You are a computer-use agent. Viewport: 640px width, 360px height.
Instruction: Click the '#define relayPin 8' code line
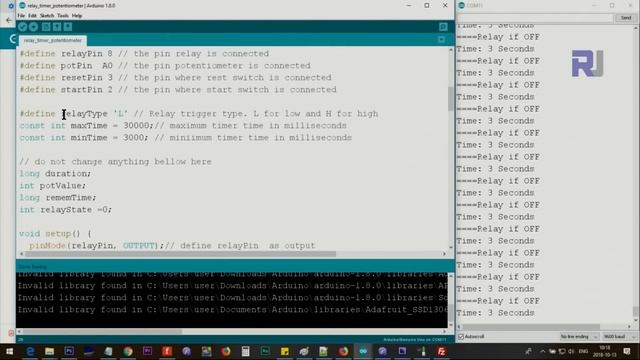(x=144, y=54)
